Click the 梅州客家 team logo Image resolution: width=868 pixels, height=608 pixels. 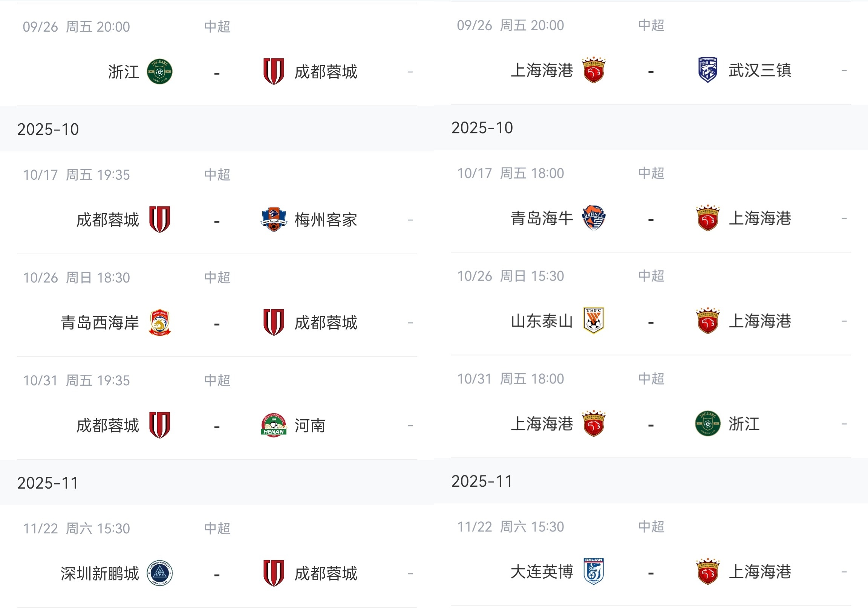(x=273, y=220)
